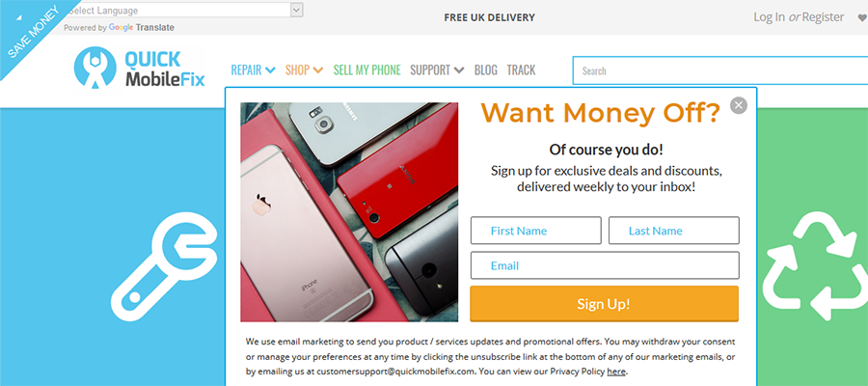This screenshot has height=386, width=868.
Task: Click the Log In link
Action: tap(769, 17)
